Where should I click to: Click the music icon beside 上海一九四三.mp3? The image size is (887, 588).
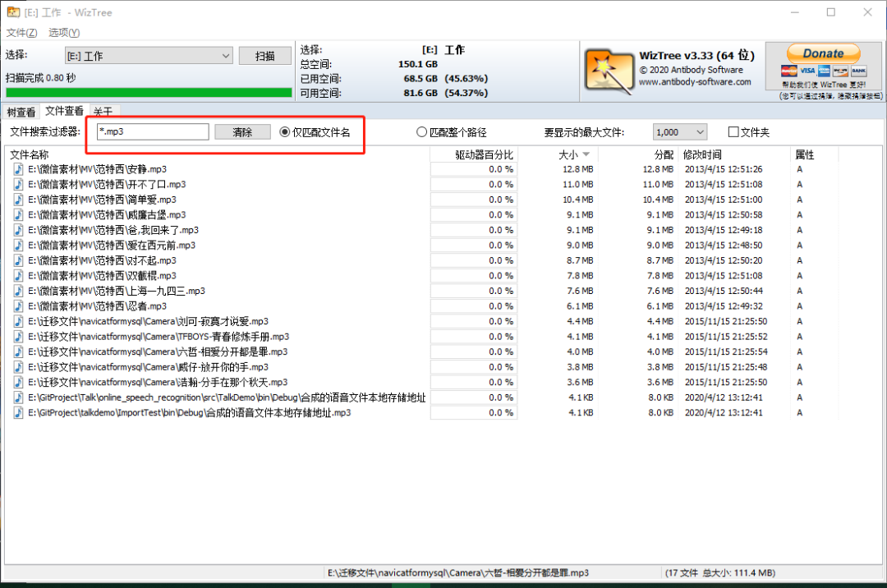tap(19, 292)
